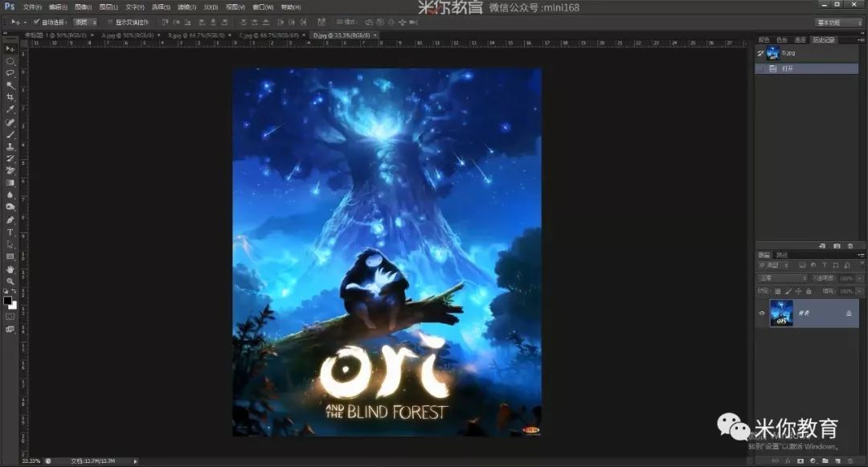Open opacity 100% dropdown arrow
Image resolution: width=868 pixels, height=467 pixels.
[x=859, y=278]
